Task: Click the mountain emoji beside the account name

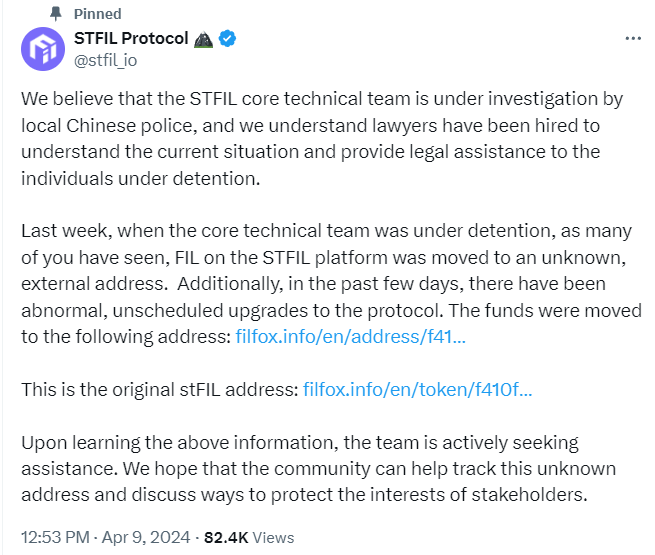Action: [x=204, y=39]
